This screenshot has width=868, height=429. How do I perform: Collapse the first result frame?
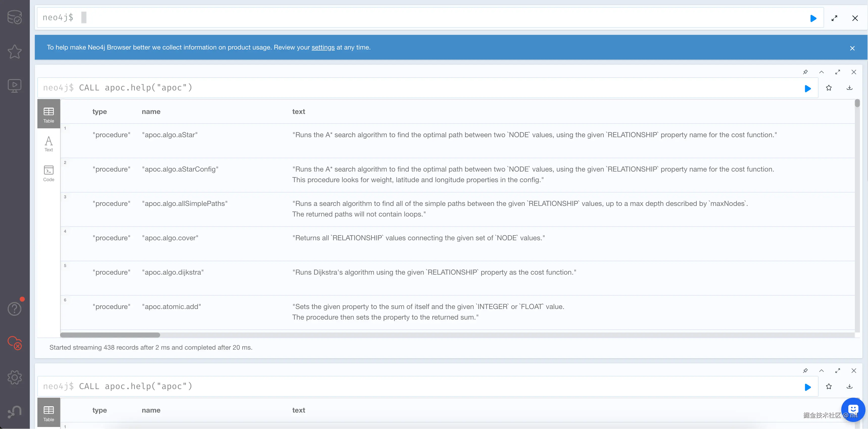pyautogui.click(x=822, y=72)
